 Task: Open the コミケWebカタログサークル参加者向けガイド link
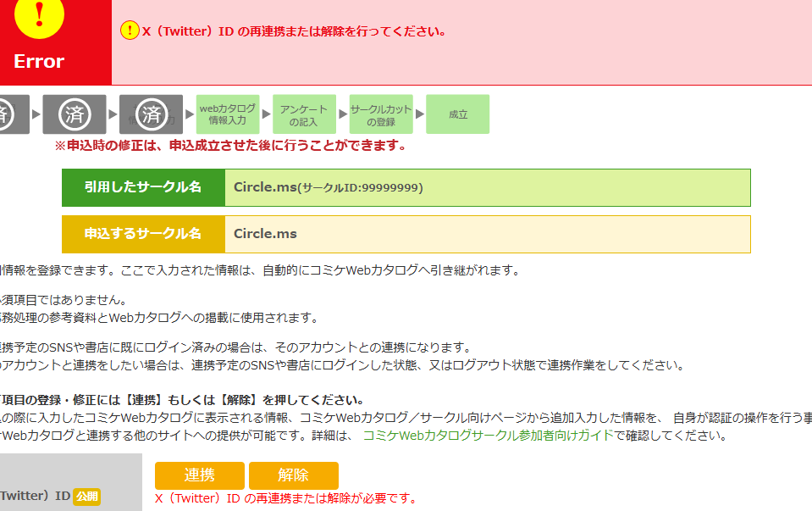(487, 436)
